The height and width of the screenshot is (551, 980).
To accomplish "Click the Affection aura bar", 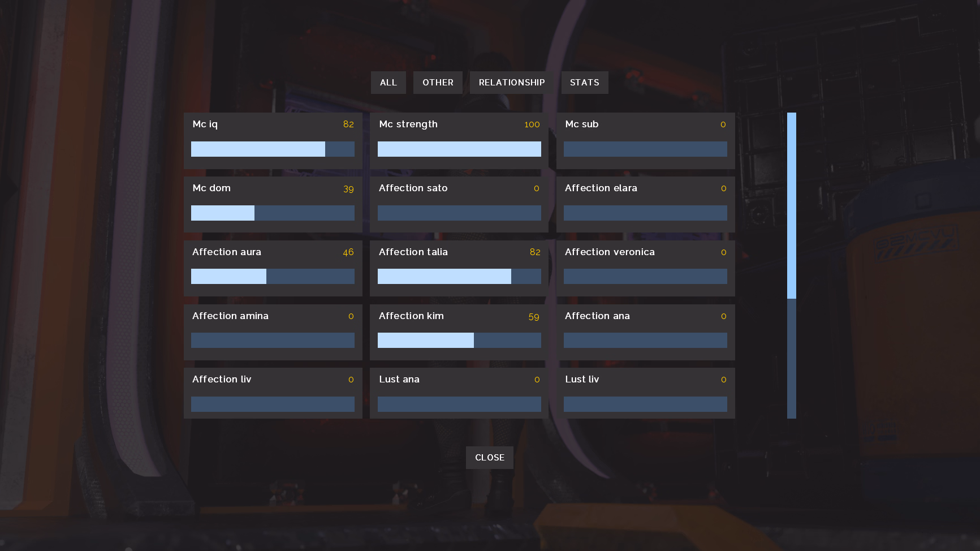I will [273, 277].
